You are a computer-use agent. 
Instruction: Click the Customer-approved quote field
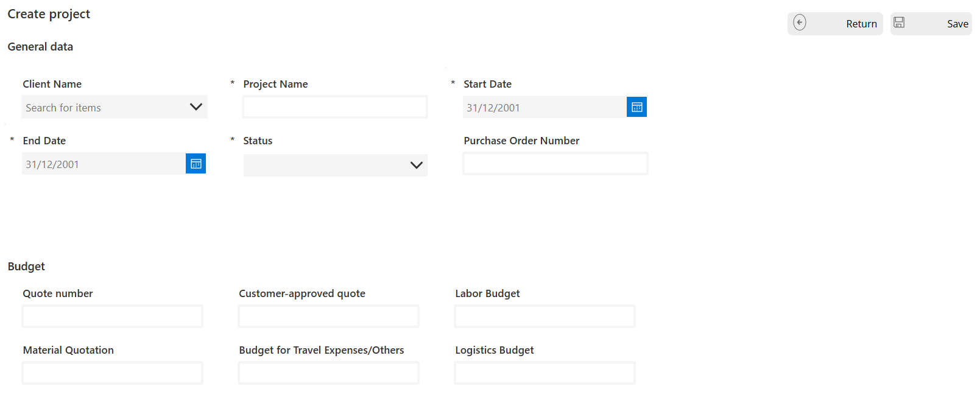tap(328, 317)
